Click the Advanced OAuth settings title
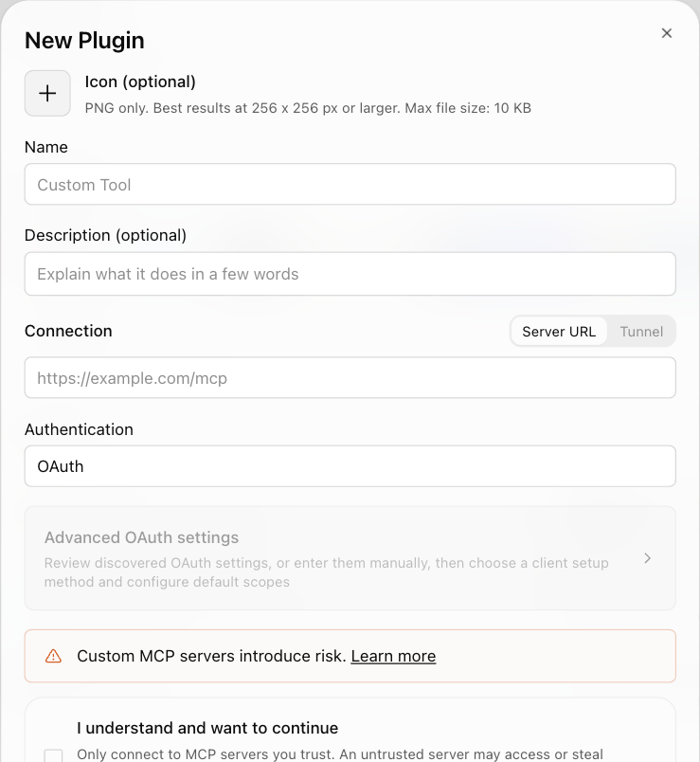700x762 pixels. click(x=141, y=537)
